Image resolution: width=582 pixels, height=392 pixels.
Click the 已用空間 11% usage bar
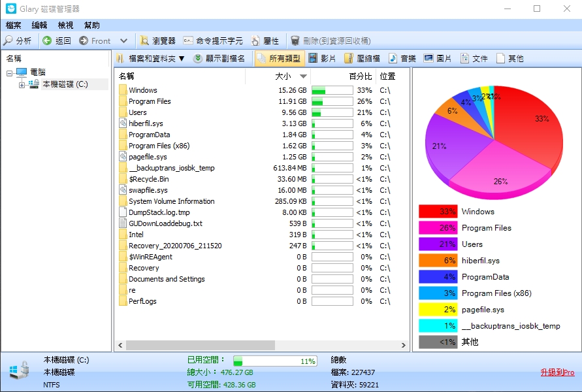click(275, 361)
